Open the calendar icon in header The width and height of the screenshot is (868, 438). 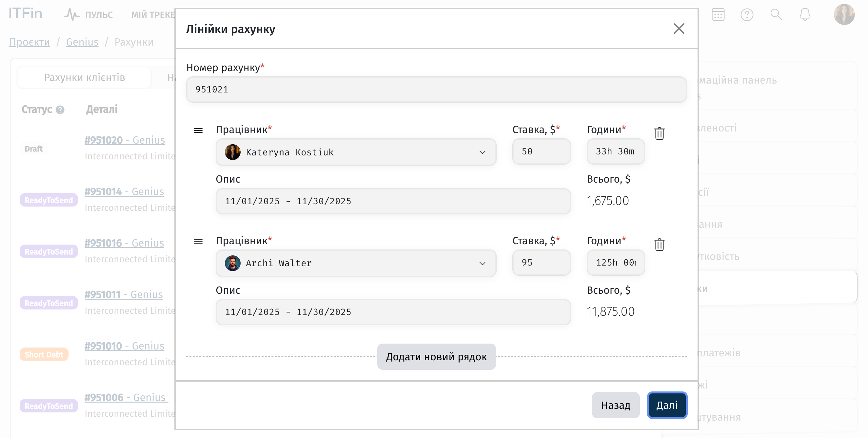tap(718, 15)
